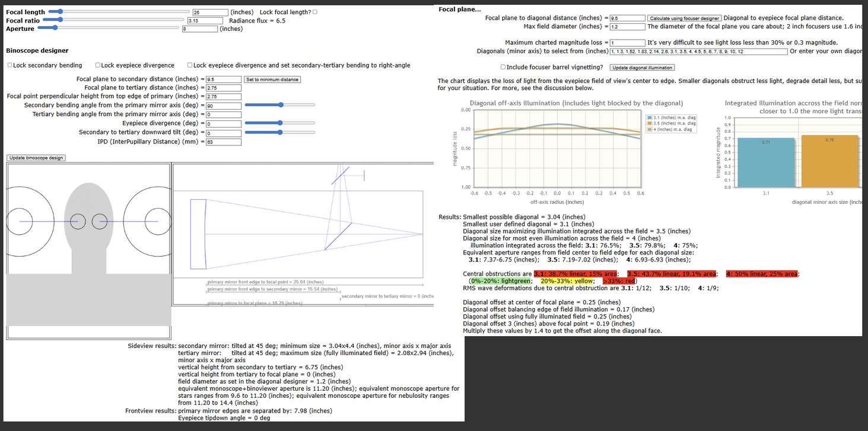This screenshot has width=868, height=431.
Task: Click the blue 3.1 bar in chart
Action: coord(765,162)
